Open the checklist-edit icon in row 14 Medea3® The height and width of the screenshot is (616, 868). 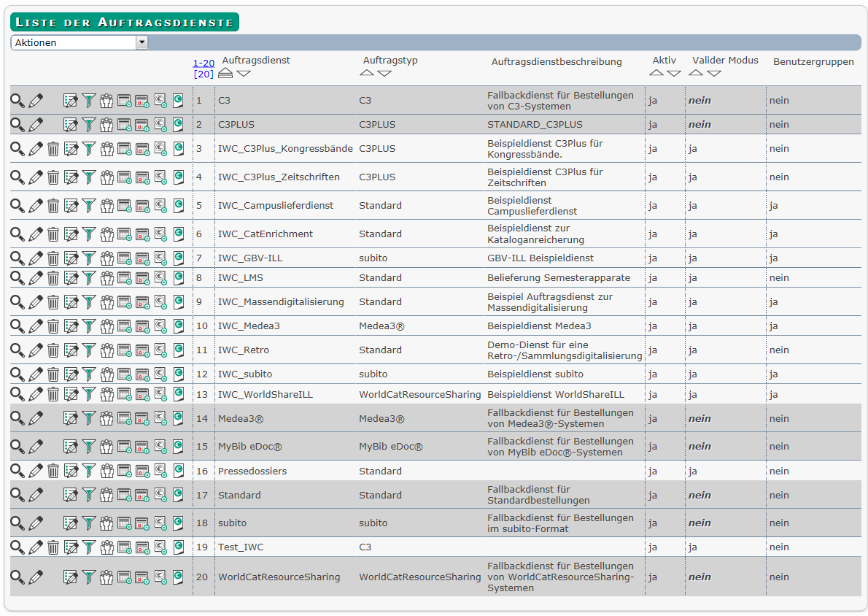coord(71,419)
